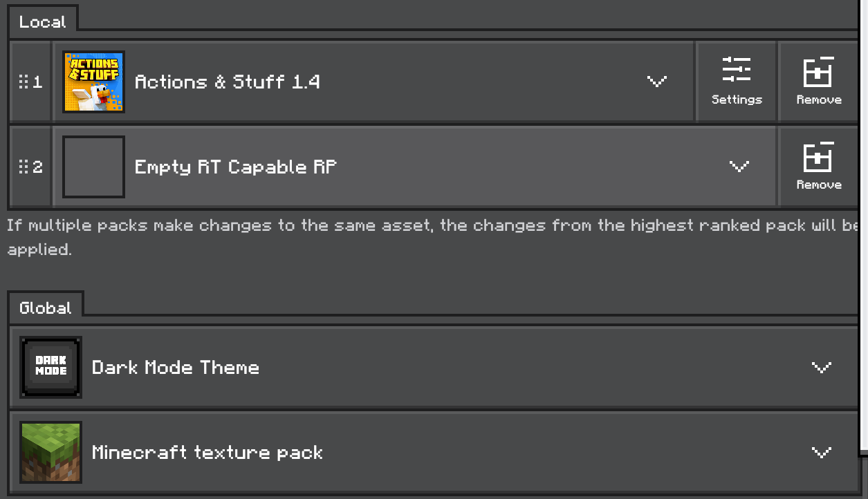Click the Dark Mode Theme pack icon

(x=50, y=367)
